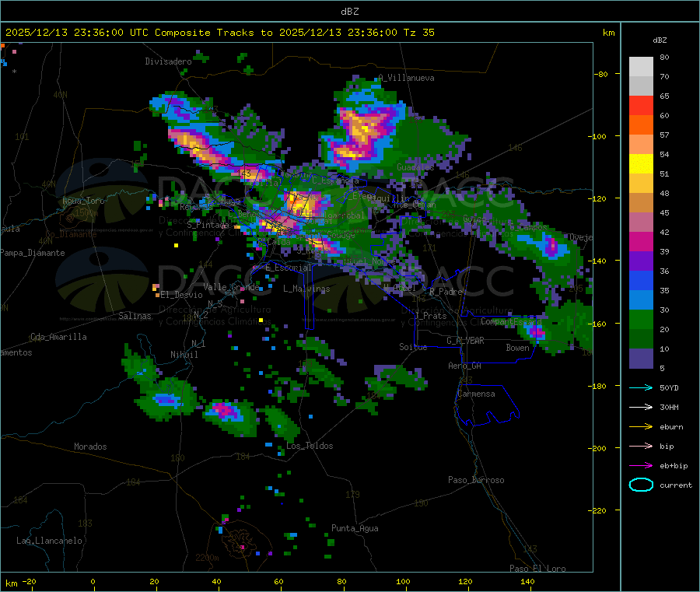Image resolution: width=700 pixels, height=592 pixels.
Task: Click the eburn yellow arrow legend icon
Action: tap(641, 427)
